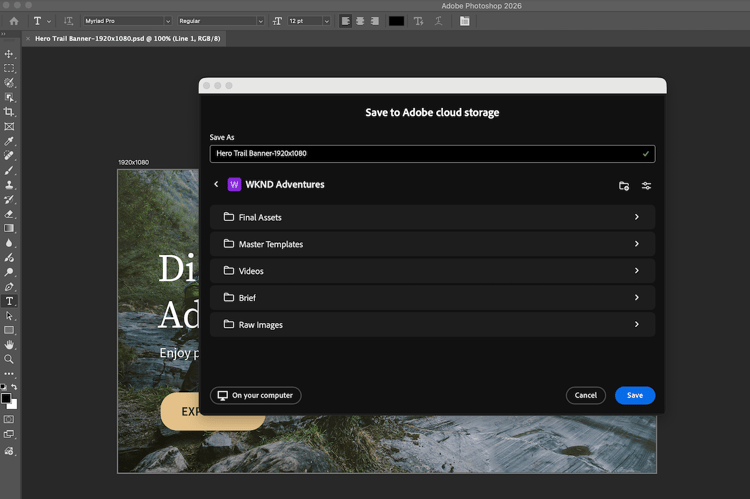The width and height of the screenshot is (750, 499).
Task: Left align text
Action: (345, 21)
